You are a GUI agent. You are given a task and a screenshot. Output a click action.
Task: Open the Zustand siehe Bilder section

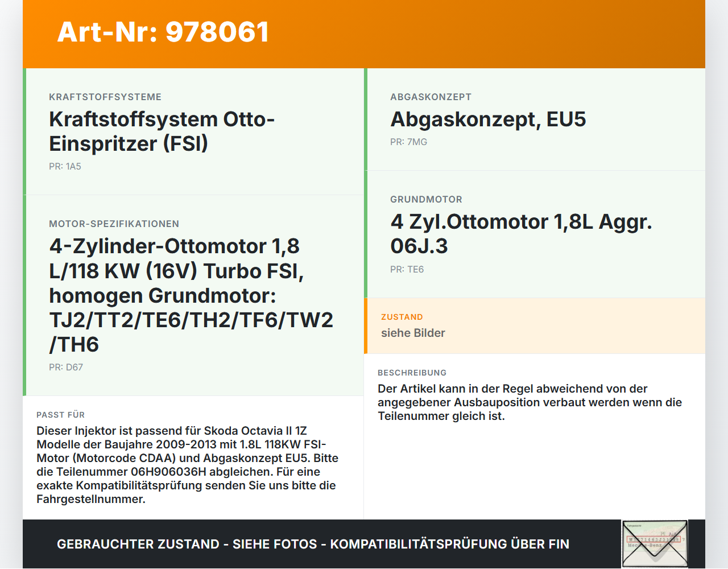click(x=535, y=325)
